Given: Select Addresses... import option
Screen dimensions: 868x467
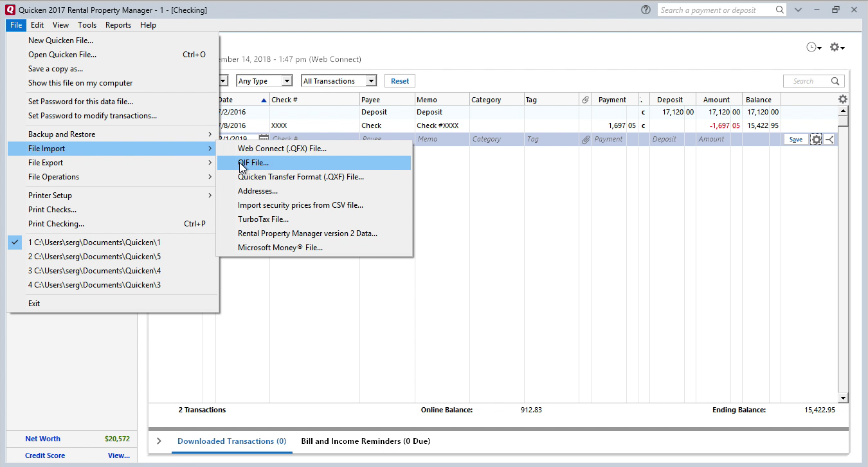Looking at the screenshot, I should [314, 191].
